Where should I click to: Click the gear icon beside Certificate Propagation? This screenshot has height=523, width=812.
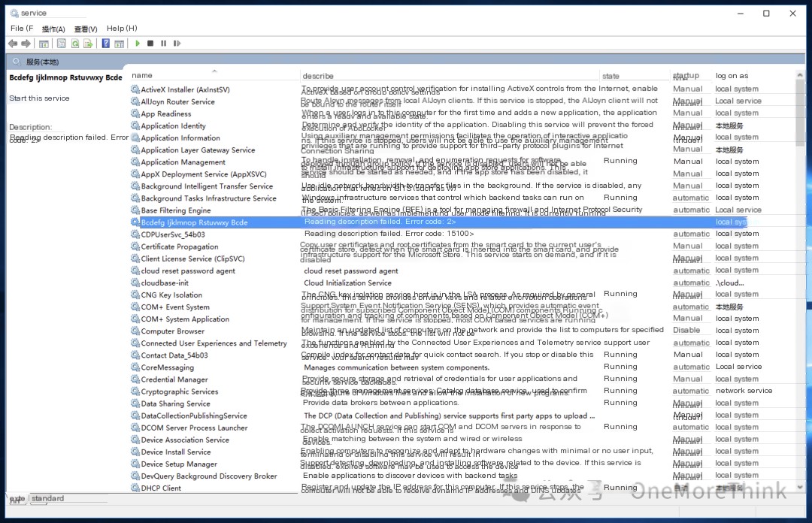point(135,246)
